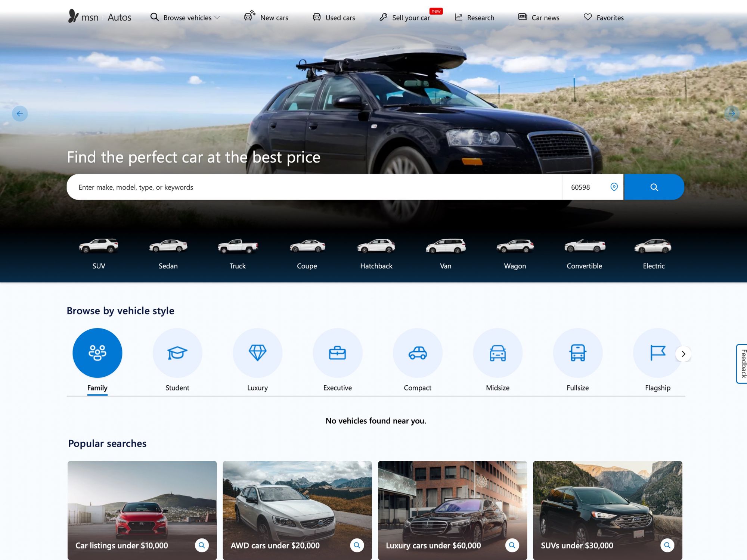Open the Student vehicle style category
Screen dimensions: 747x560
[177, 352]
